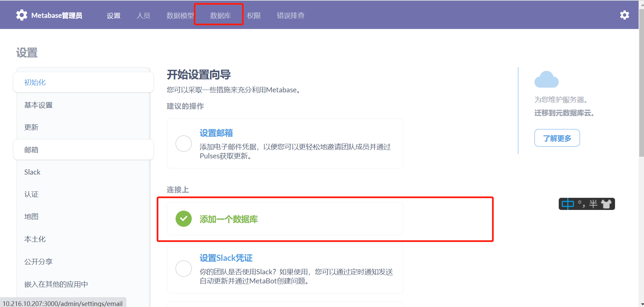The width and height of the screenshot is (644, 307).
Task: Select 更新 in settings sidebar
Action: pyautogui.click(x=83, y=127)
